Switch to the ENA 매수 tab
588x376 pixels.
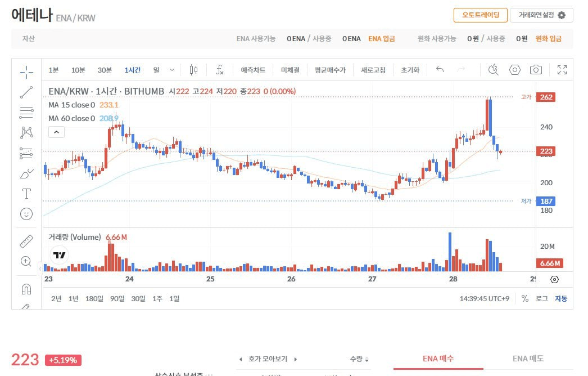click(x=438, y=359)
